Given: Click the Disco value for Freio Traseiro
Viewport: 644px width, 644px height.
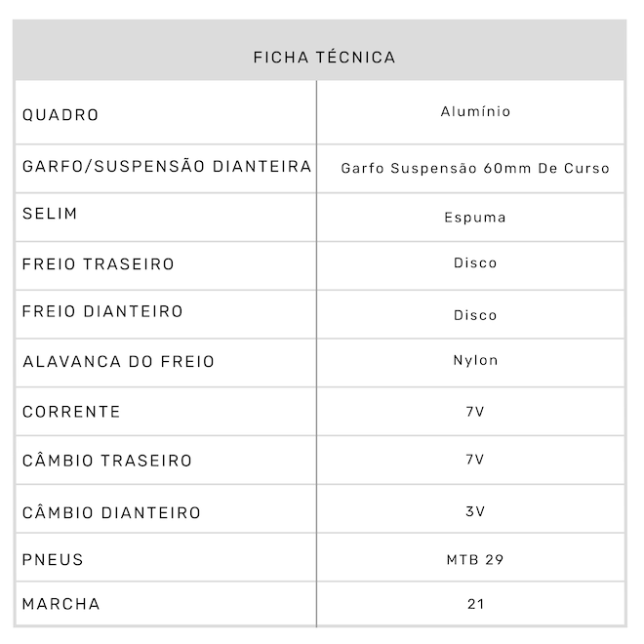Looking at the screenshot, I should [x=475, y=262].
